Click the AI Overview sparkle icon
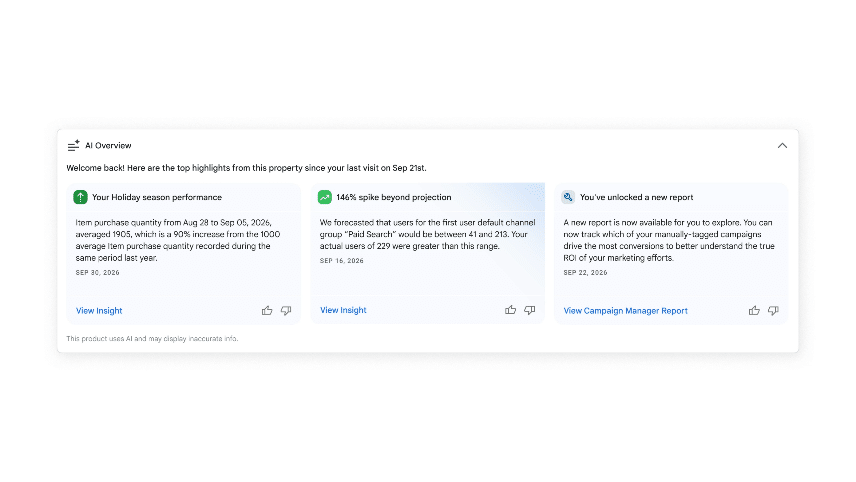 coord(73,146)
